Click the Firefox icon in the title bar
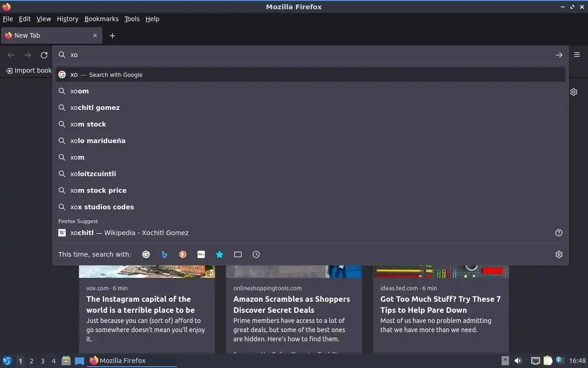588x368 pixels. click(x=6, y=6)
